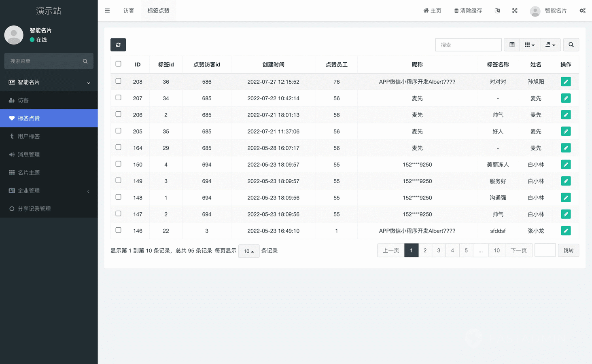This screenshot has width=592, height=364.
Task: Toggle the card view icon
Action: pos(512,45)
